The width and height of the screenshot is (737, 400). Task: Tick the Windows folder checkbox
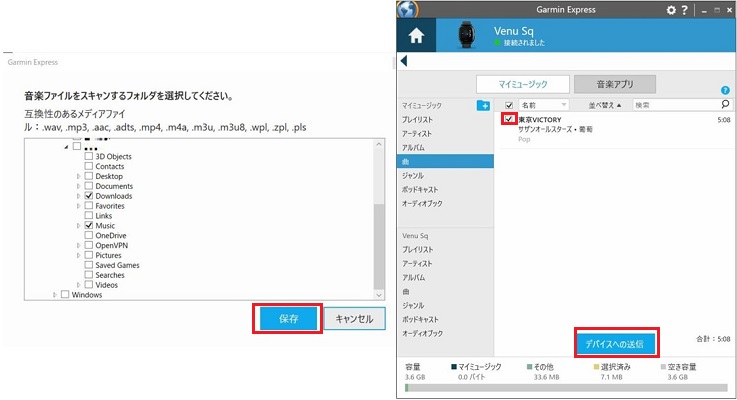[x=65, y=294]
